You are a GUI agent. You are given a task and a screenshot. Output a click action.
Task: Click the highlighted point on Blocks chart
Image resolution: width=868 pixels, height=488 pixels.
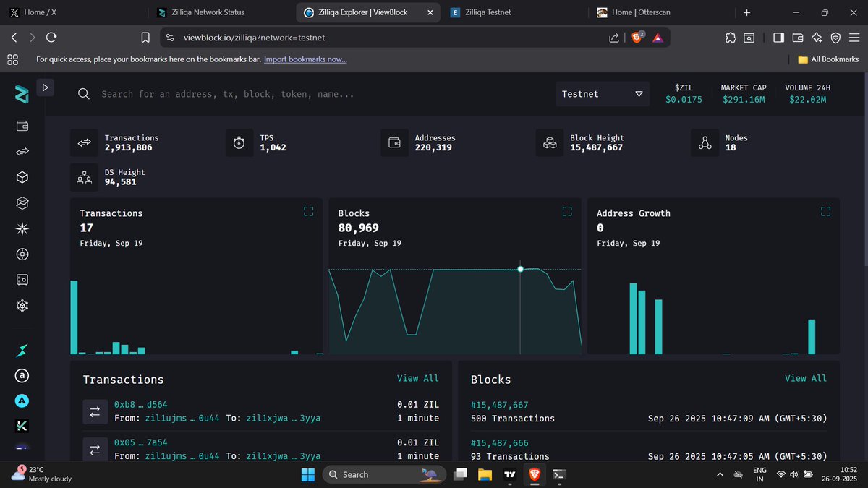520,269
